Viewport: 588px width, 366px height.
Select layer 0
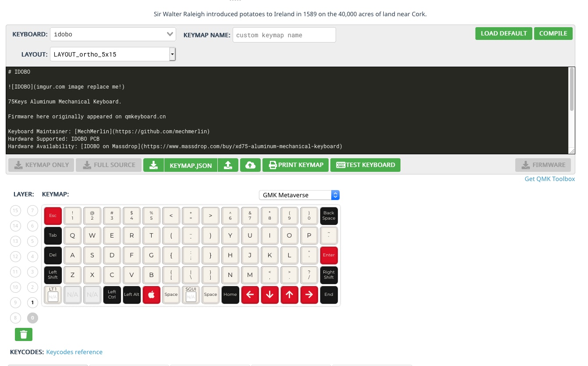tap(32, 318)
